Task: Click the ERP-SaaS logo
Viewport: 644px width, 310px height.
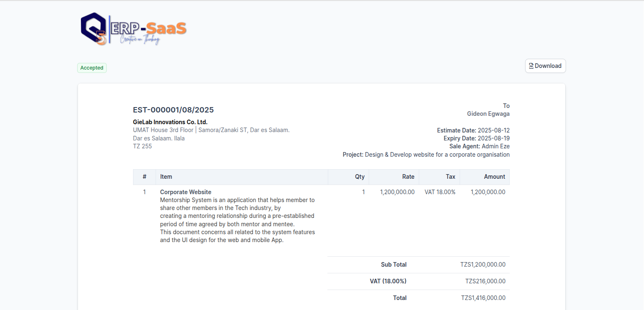Action: pyautogui.click(x=133, y=28)
